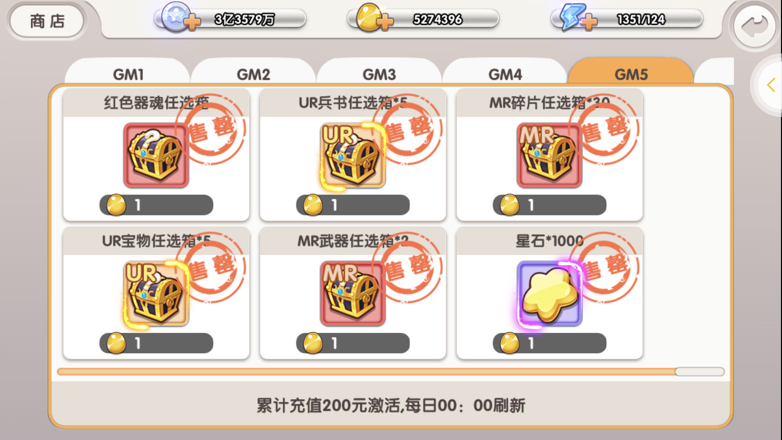
Task: Buy 星石*1000 for 1 gold
Action: coord(550,343)
